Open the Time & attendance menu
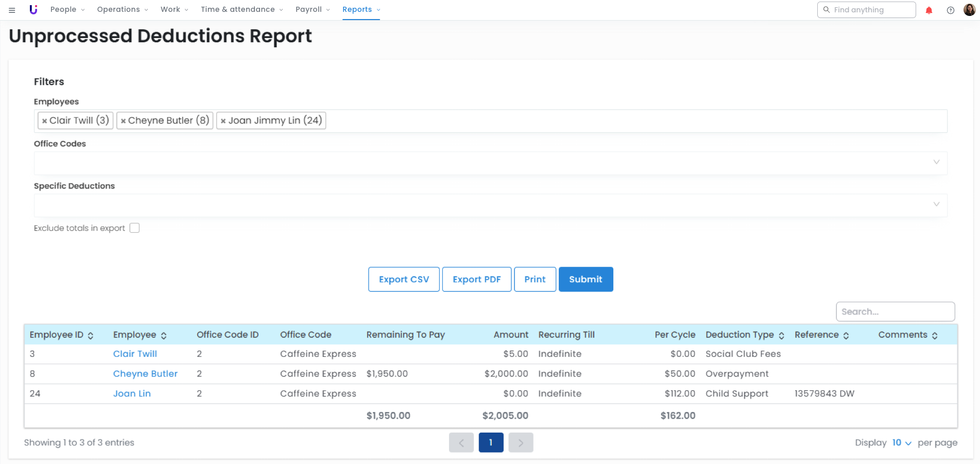This screenshot has height=464, width=980. tap(242, 10)
